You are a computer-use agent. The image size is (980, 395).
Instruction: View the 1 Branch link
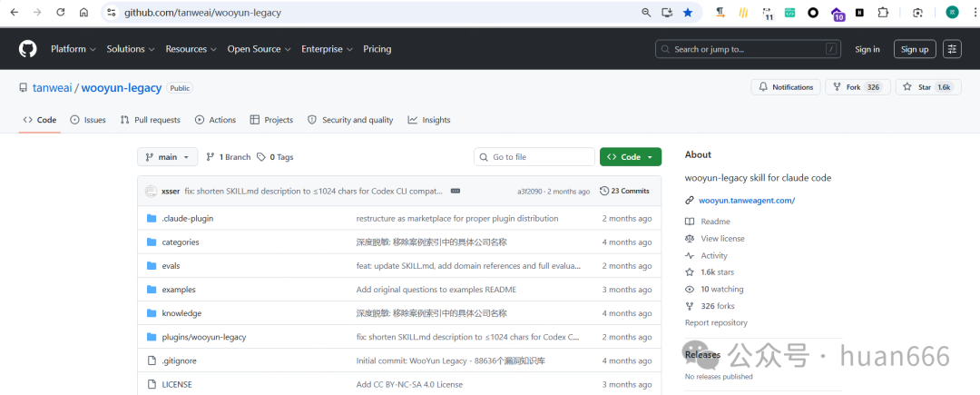[228, 157]
